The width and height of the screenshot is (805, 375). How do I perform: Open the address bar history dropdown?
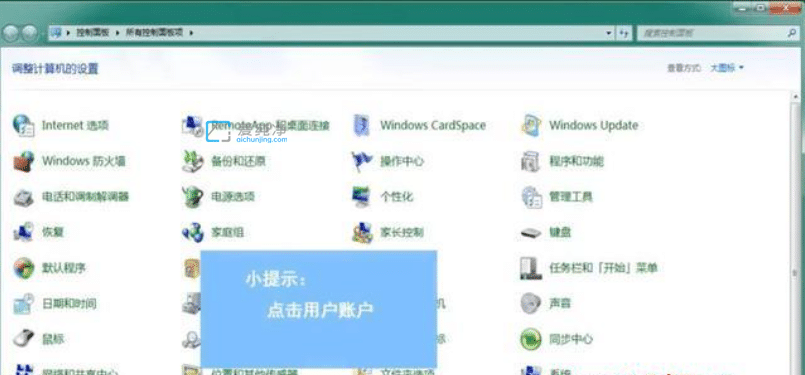[609, 33]
